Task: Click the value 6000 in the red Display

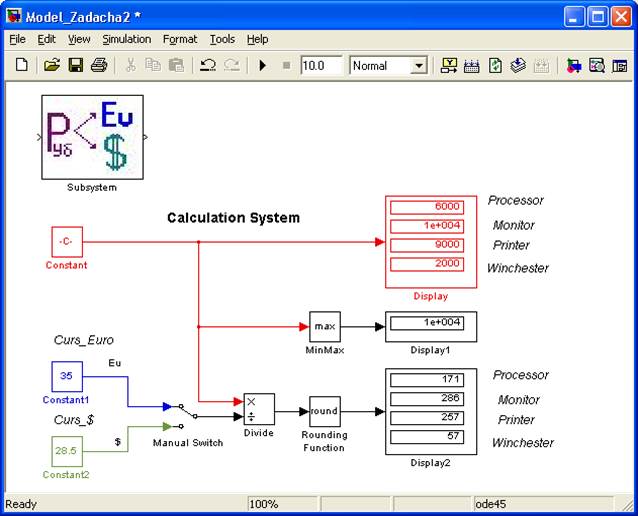Action: (427, 207)
